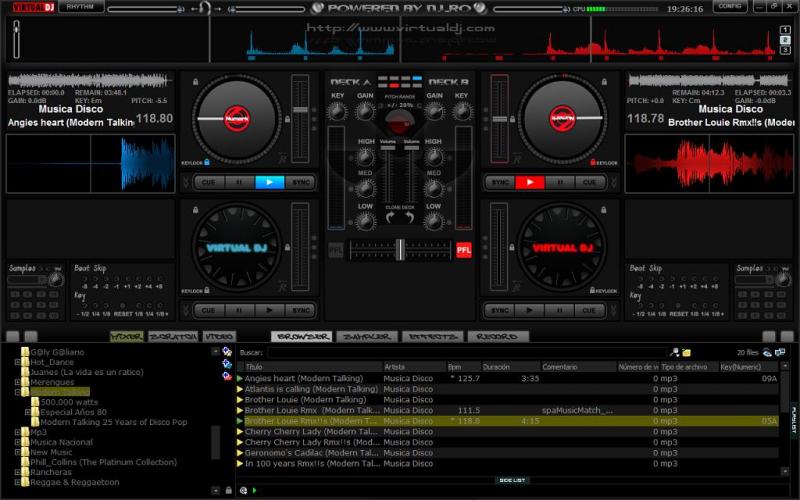Click icon right of '20 files' label

(x=767, y=352)
